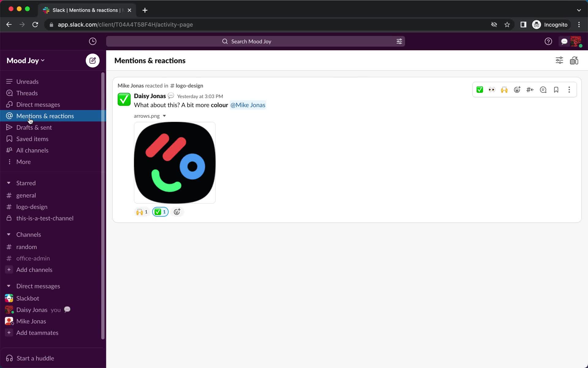588x368 pixels.
Task: Browse All channels
Action: click(32, 150)
